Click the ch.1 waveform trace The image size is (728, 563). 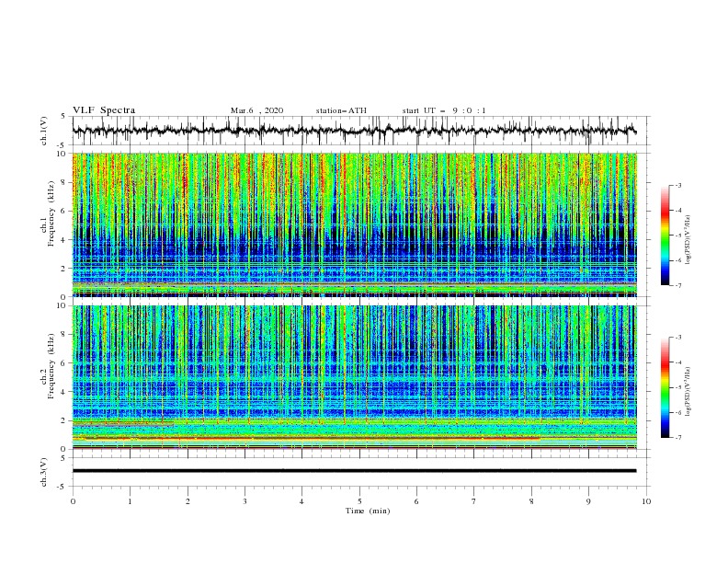click(x=354, y=131)
